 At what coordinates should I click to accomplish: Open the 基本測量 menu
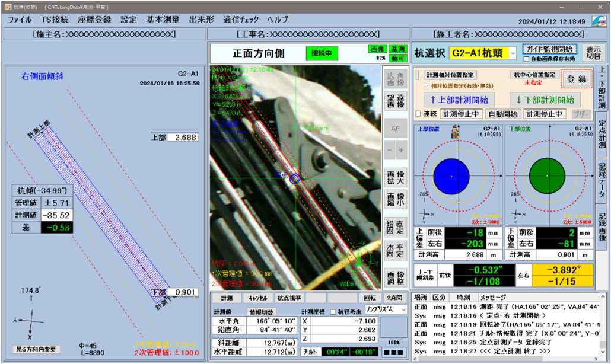pos(163,19)
